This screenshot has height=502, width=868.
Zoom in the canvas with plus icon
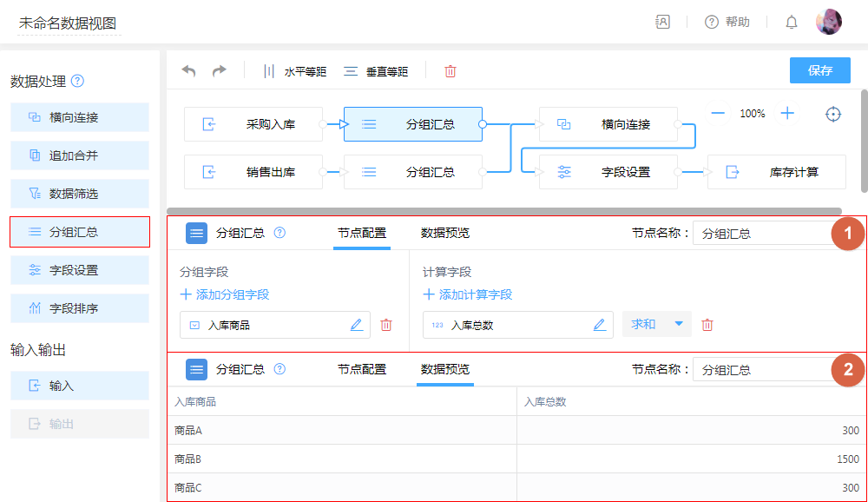(x=787, y=113)
